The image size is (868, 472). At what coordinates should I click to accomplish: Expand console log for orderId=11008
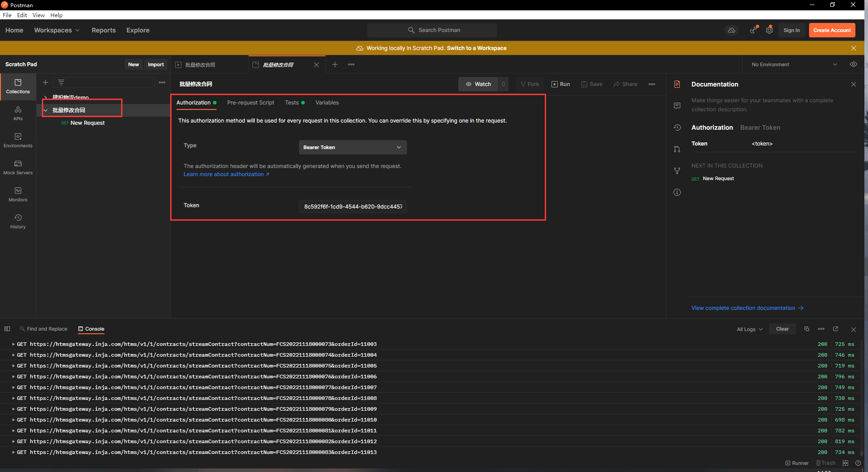click(14, 398)
